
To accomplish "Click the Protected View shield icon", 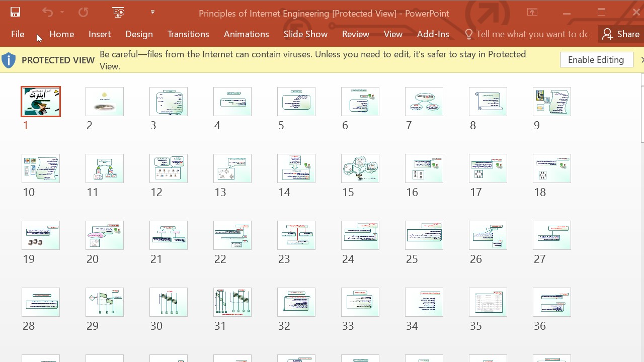I will (x=9, y=60).
